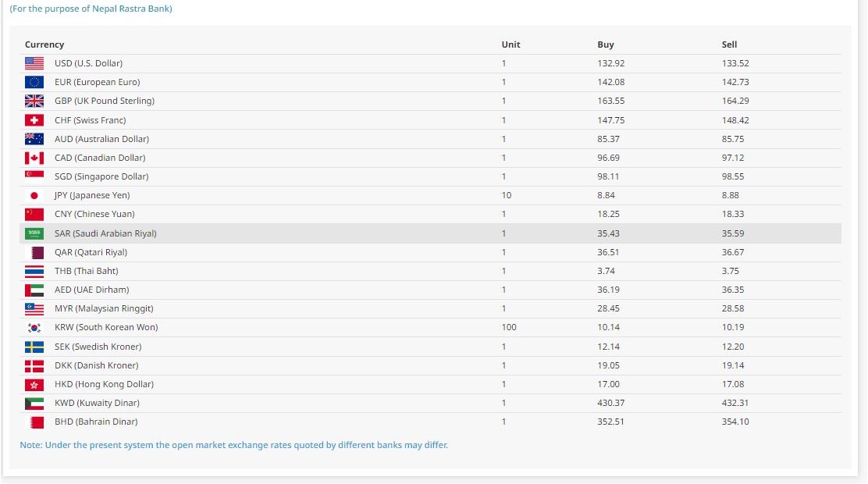
Task: Click the South Korean Won flag icon
Action: tap(34, 328)
